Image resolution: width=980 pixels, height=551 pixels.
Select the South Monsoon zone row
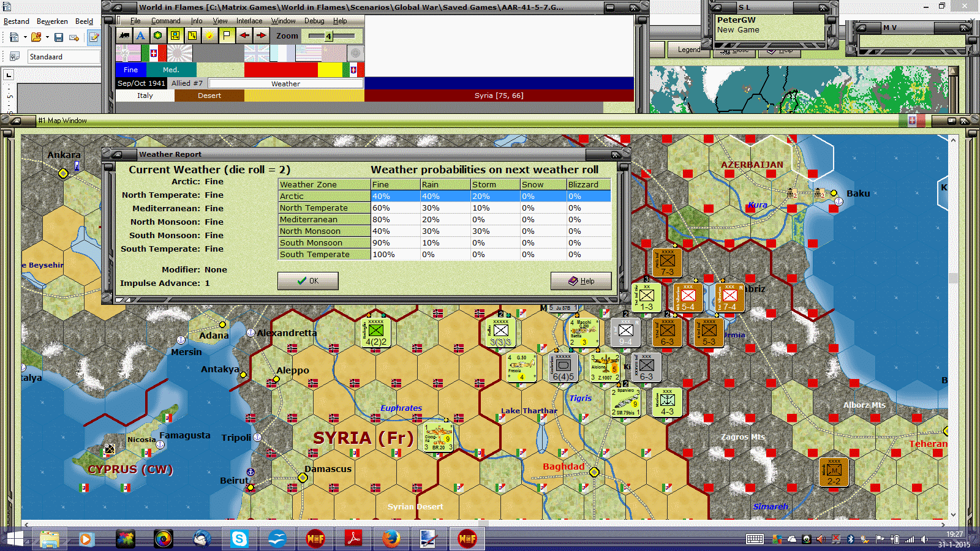coord(445,243)
